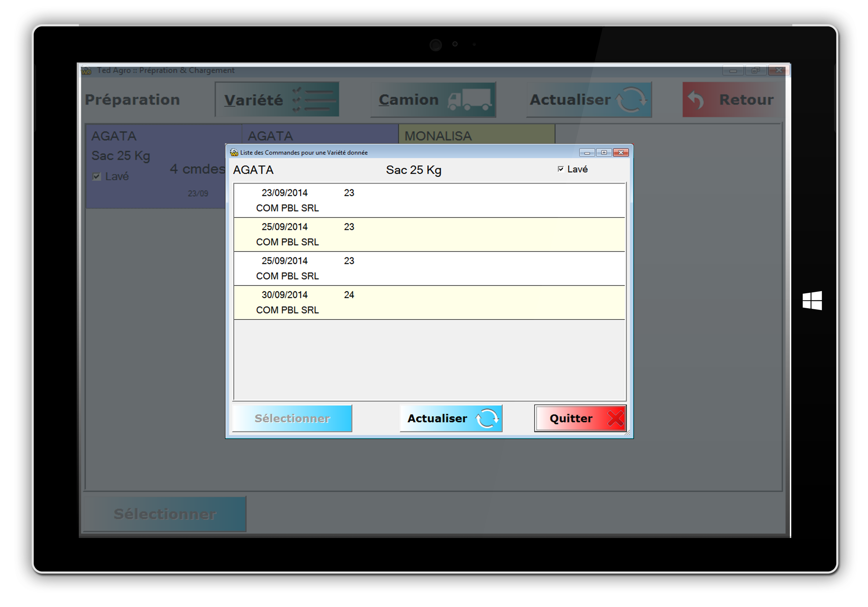The width and height of the screenshot is (868, 607).
Task: Close the Liste des Commandes dialog
Action: click(x=621, y=153)
